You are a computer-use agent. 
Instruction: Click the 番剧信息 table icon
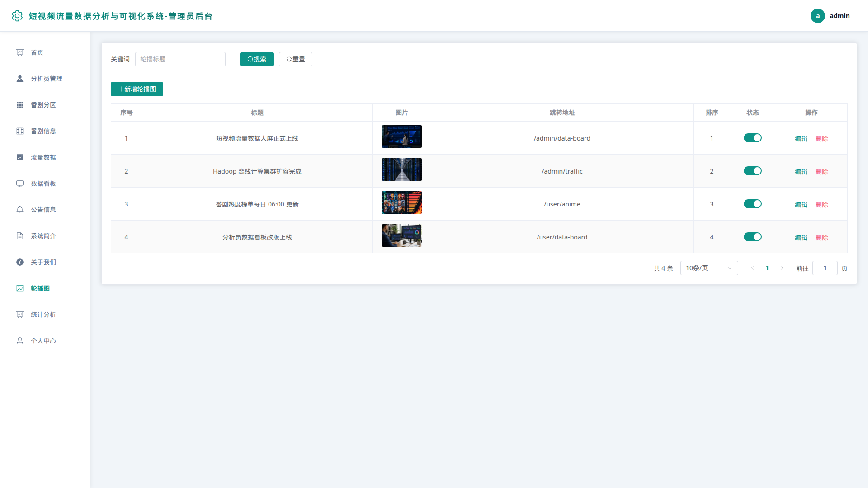click(20, 131)
